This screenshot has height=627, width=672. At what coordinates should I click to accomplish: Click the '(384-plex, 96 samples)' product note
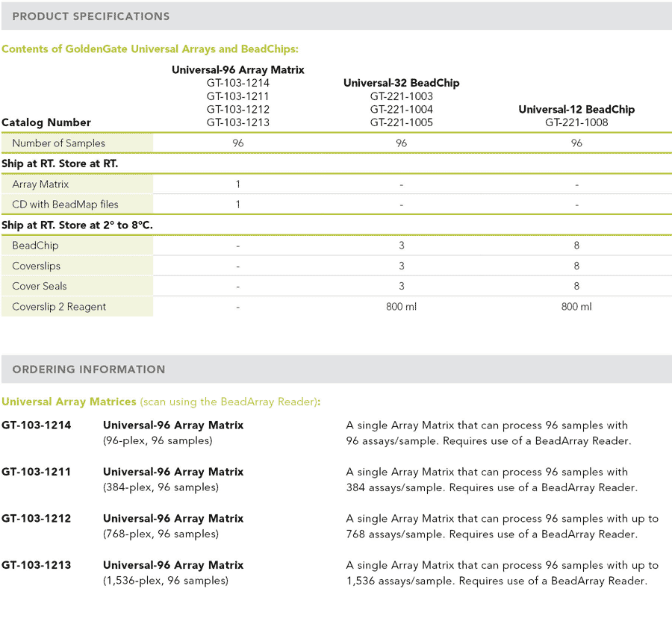161,487
